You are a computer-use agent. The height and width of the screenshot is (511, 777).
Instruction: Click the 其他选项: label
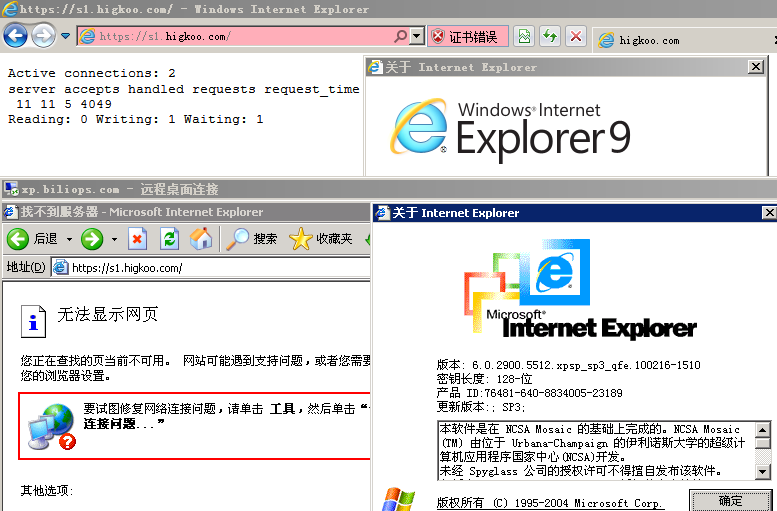[47, 490]
